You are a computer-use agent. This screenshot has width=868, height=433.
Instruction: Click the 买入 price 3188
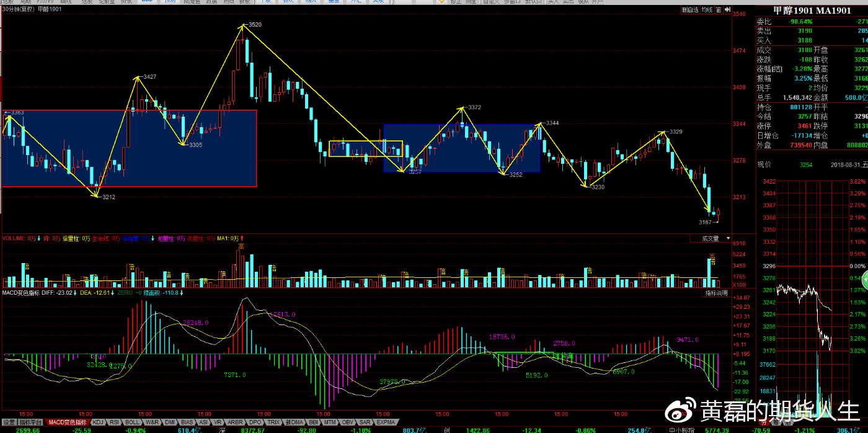click(x=805, y=40)
